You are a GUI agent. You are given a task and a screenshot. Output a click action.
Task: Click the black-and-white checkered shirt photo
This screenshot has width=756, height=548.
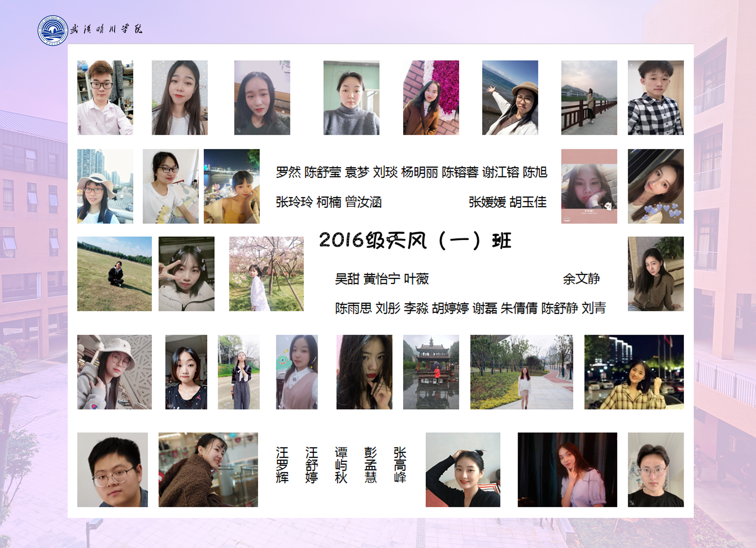pyautogui.click(x=655, y=97)
